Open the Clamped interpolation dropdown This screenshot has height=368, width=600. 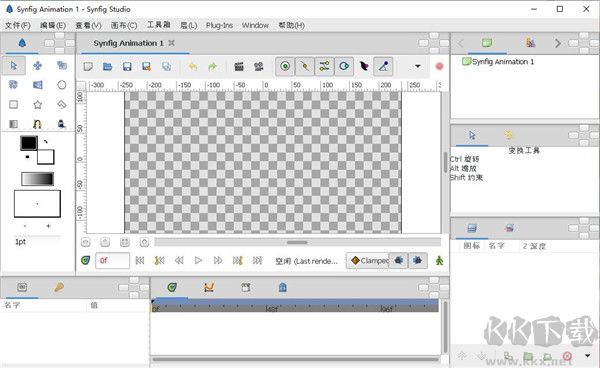pyautogui.click(x=367, y=261)
